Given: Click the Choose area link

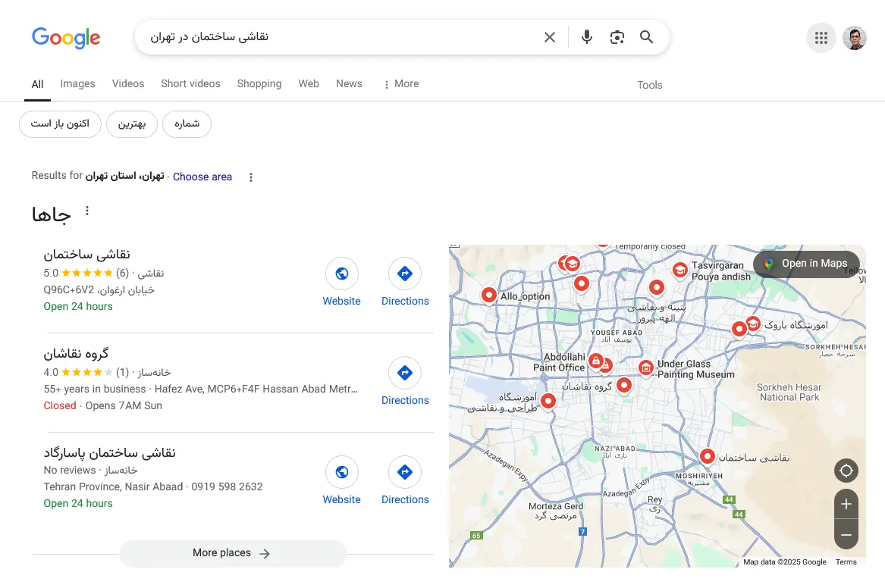Looking at the screenshot, I should tap(202, 177).
